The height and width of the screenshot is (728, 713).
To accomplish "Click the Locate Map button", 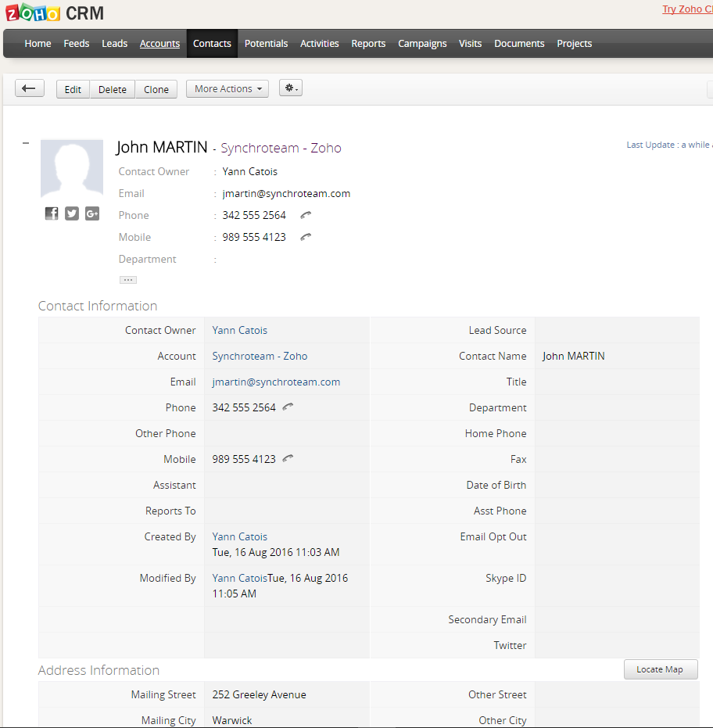I will pos(660,669).
